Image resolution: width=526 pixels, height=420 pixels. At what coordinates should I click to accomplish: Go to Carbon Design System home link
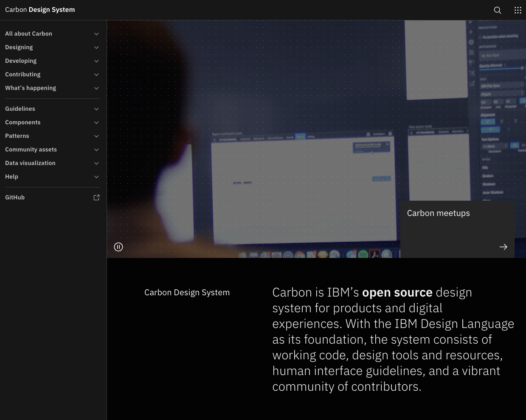point(40,10)
